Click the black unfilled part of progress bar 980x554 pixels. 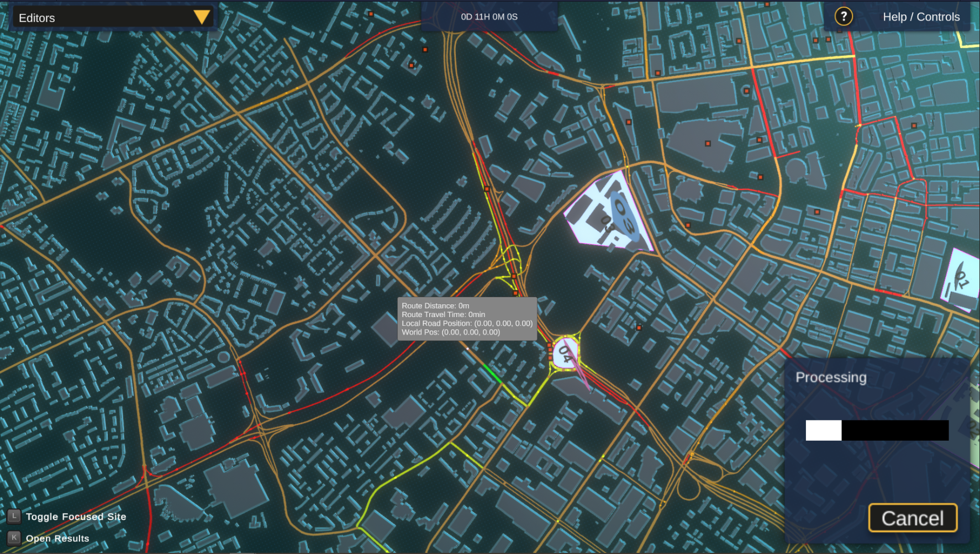[895, 430]
